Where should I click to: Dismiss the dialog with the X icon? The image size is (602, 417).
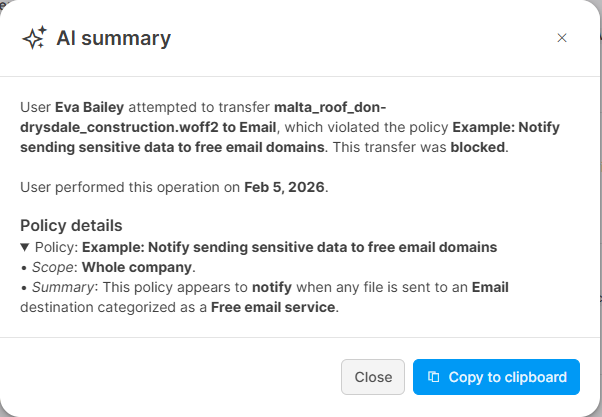pos(561,38)
